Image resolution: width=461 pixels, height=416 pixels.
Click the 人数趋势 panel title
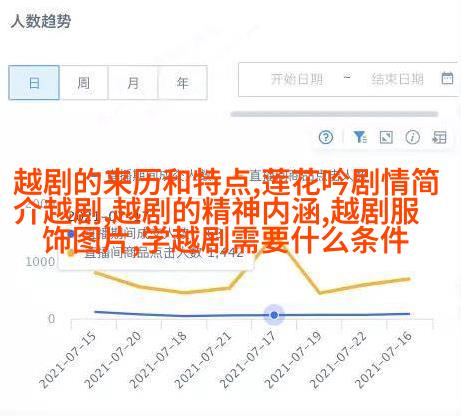(x=41, y=21)
